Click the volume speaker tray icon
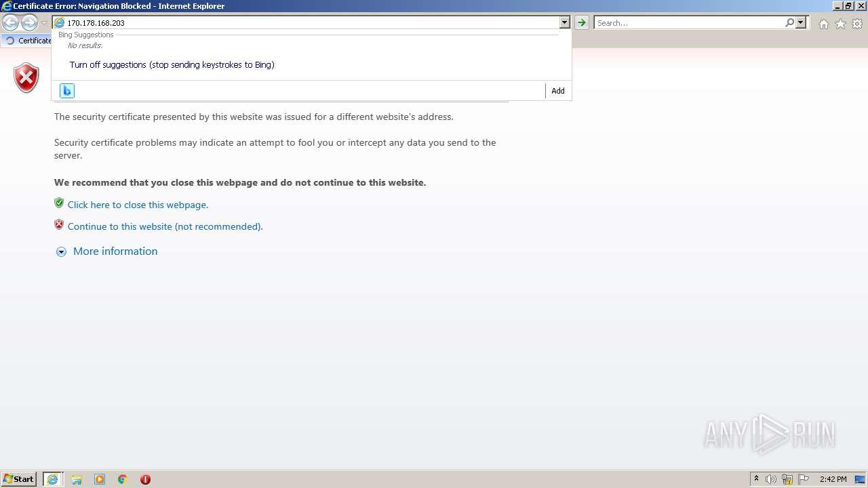This screenshot has height=488, width=868. (771, 479)
